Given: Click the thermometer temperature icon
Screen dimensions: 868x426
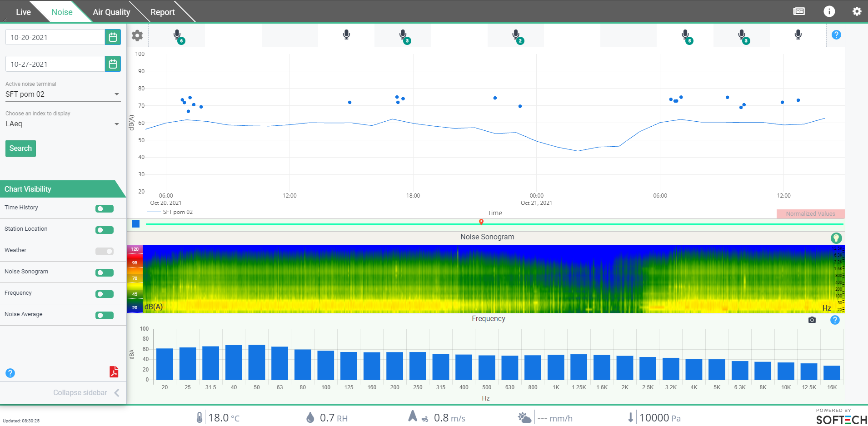Looking at the screenshot, I should point(200,417).
